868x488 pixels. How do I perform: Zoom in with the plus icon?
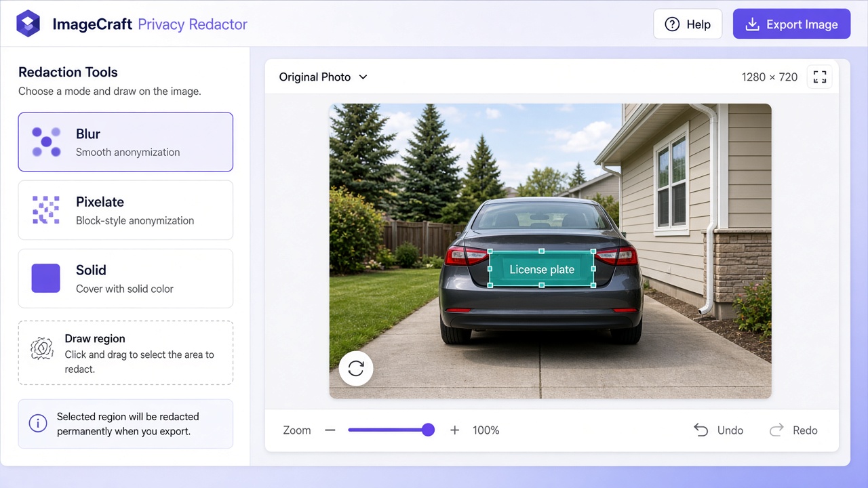click(x=455, y=430)
